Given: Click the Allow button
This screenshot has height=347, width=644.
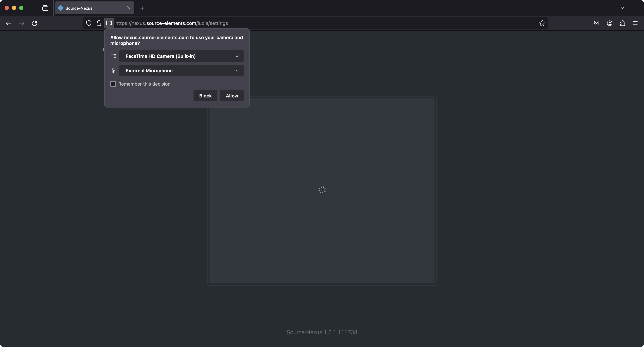Looking at the screenshot, I should (x=232, y=96).
